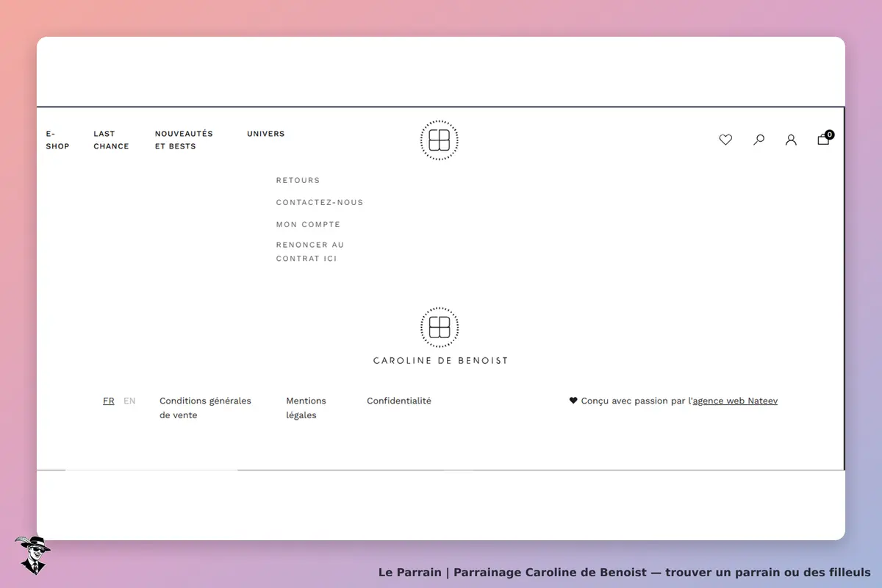This screenshot has width=882, height=588.
Task: Switch language to EN
Action: click(x=129, y=401)
